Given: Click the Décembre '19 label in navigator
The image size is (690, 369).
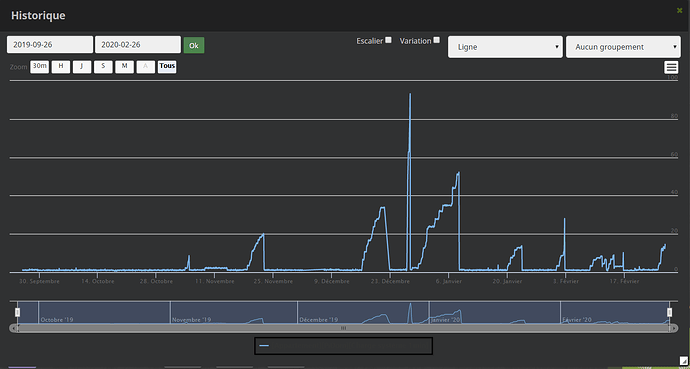Looking at the screenshot, I should (x=319, y=320).
